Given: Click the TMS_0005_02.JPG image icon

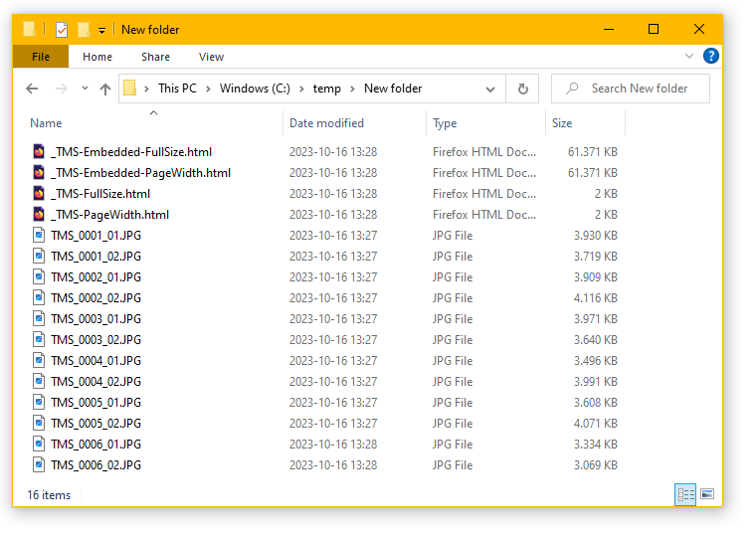Looking at the screenshot, I should 39,424.
